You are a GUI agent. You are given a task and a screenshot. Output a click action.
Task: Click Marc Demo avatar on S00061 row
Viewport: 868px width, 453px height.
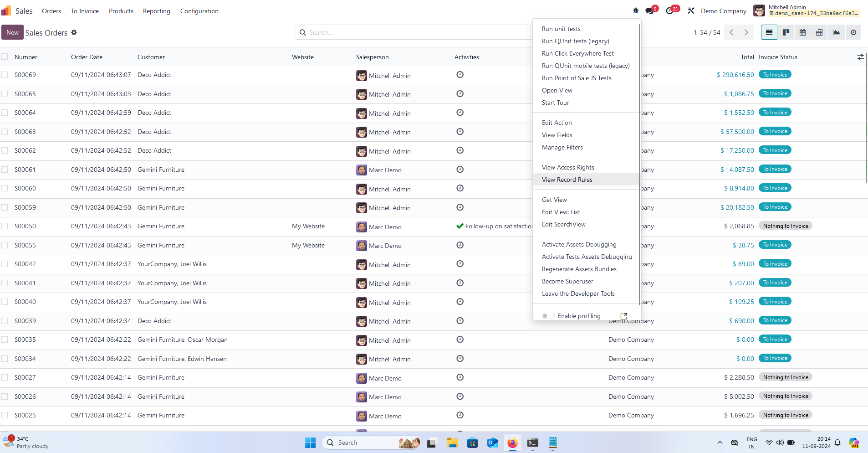coord(362,170)
